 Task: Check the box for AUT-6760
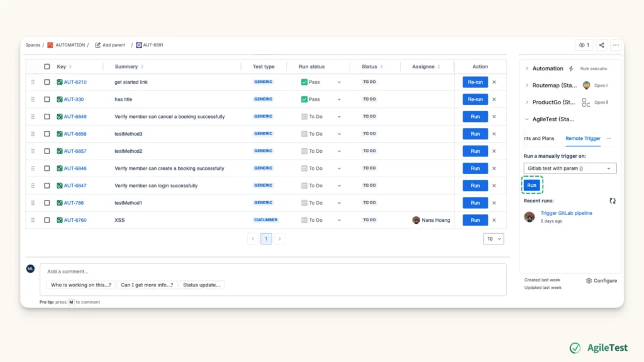47,220
